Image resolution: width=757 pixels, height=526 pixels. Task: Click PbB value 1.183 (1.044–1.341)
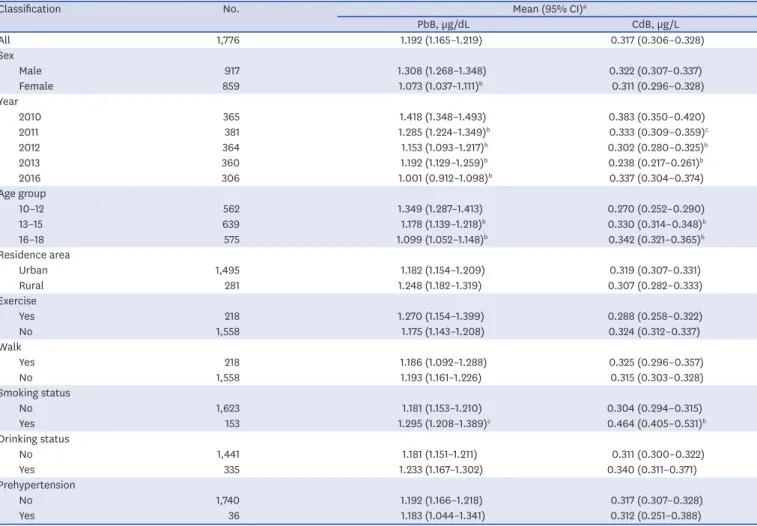click(442, 516)
